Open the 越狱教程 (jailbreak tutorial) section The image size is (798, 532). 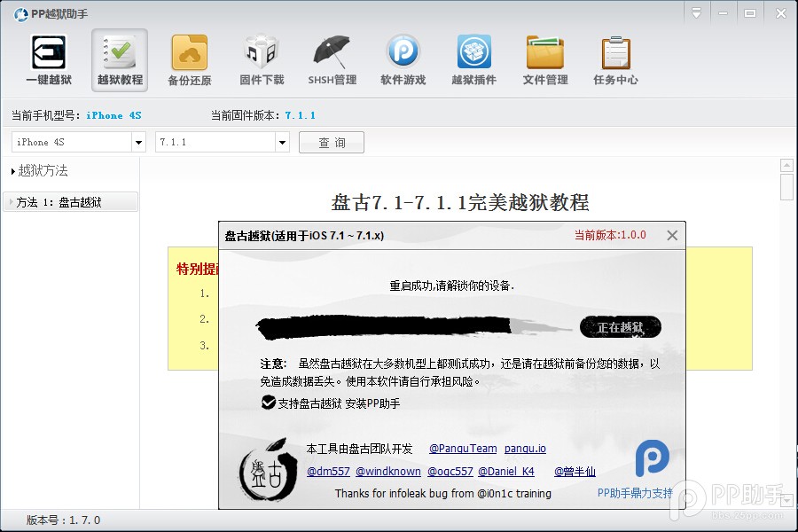119,59
